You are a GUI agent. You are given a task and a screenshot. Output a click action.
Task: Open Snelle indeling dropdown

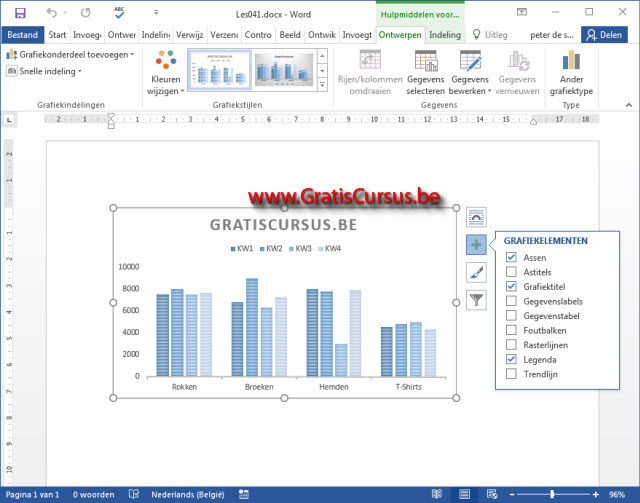[44, 71]
